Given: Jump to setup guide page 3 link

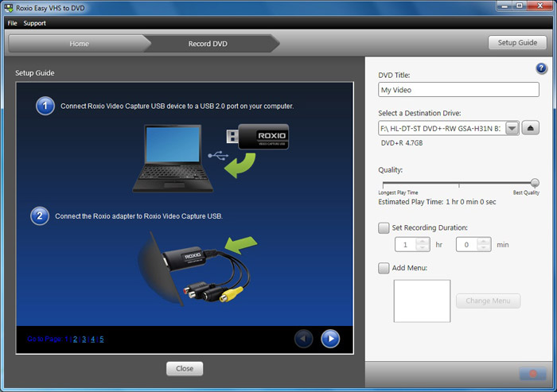Looking at the screenshot, I should [x=84, y=339].
